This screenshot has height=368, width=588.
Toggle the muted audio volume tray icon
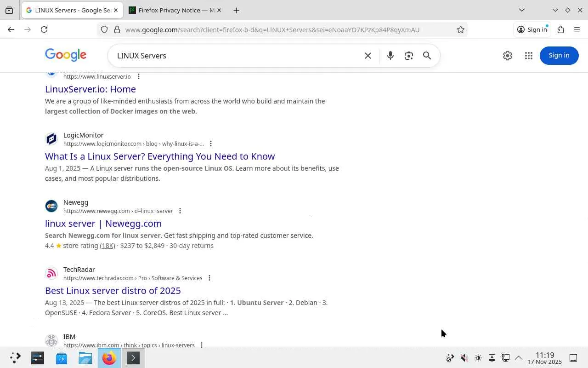[x=464, y=358]
